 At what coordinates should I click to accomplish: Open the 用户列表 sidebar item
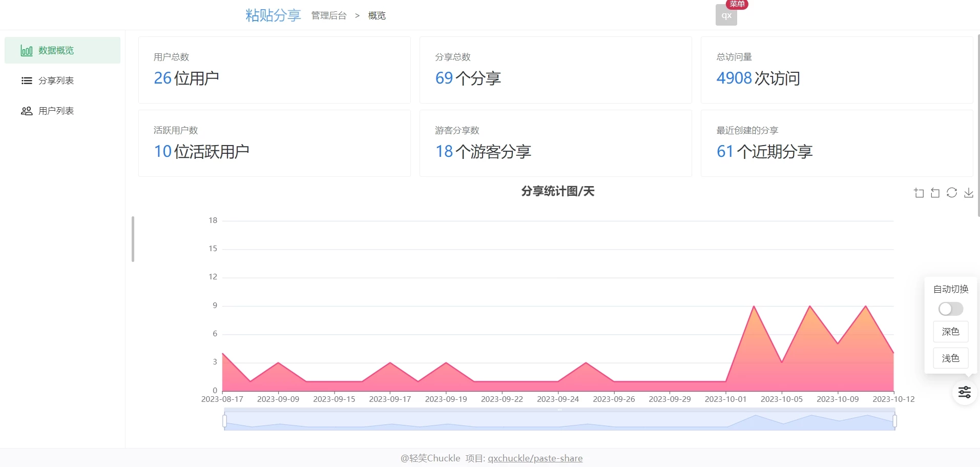[62, 111]
